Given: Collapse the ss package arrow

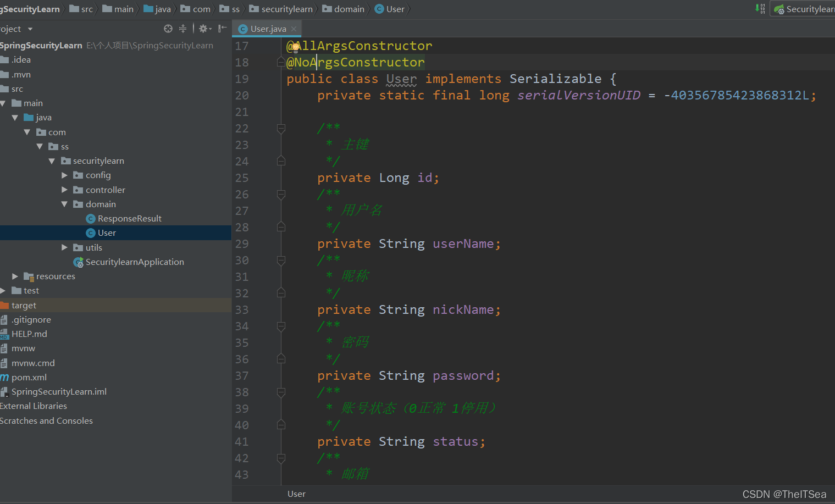Looking at the screenshot, I should [x=40, y=146].
